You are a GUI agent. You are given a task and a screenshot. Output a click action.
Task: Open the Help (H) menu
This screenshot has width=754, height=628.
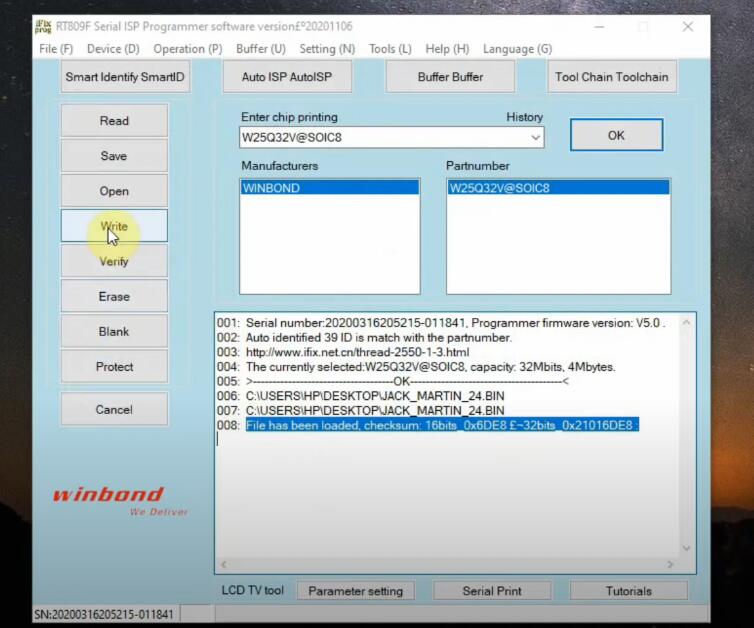point(447,49)
